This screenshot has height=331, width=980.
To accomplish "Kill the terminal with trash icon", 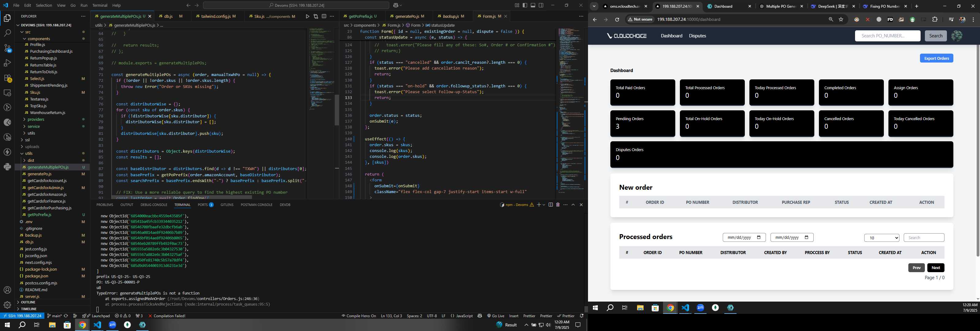I will (558, 205).
